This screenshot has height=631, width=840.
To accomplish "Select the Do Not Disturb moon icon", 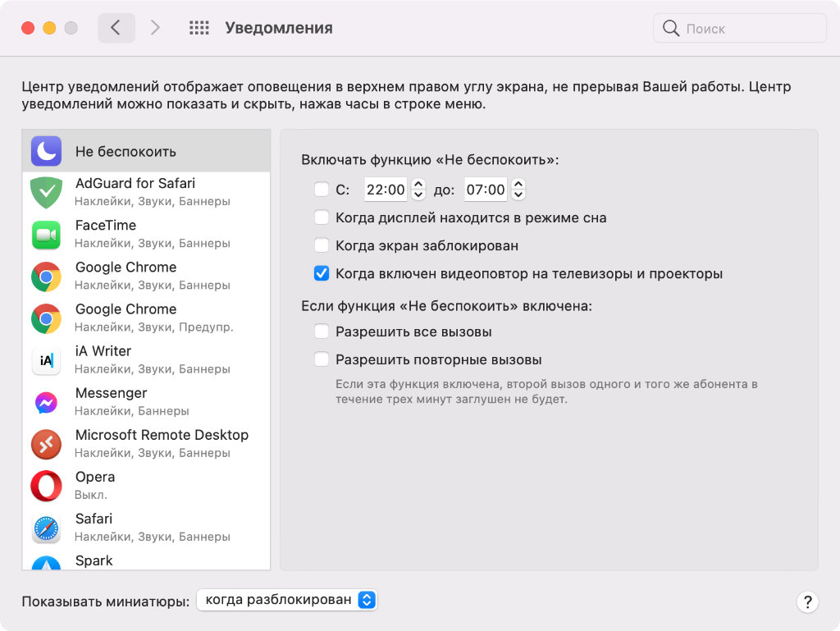I will click(47, 151).
